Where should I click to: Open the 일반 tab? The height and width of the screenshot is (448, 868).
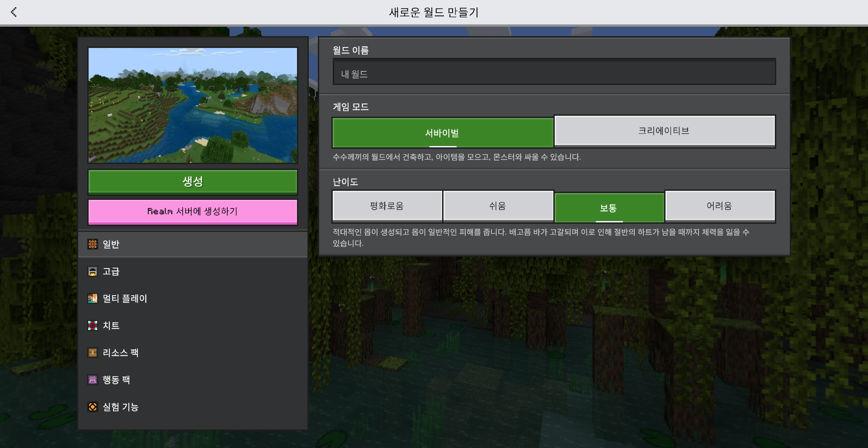click(193, 244)
